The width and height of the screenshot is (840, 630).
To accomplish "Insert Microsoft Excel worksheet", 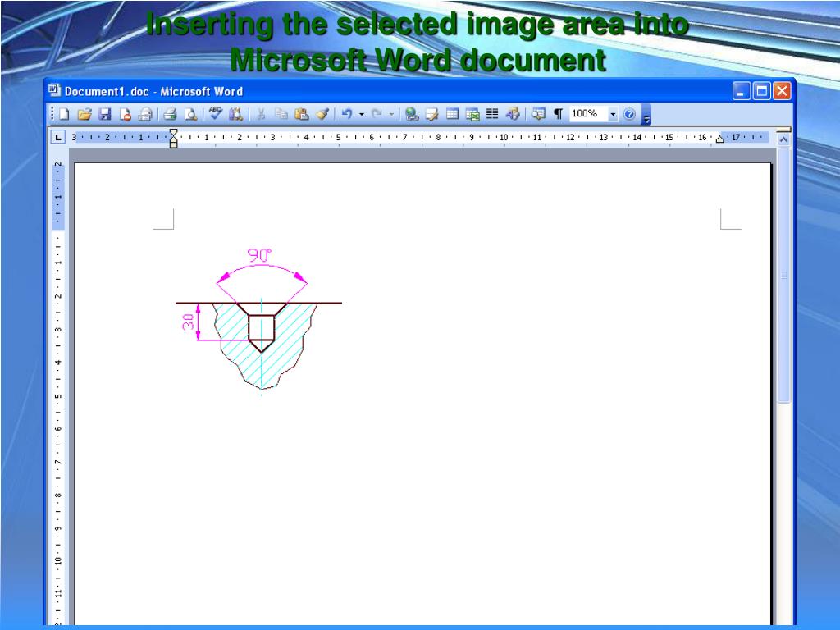I will (x=472, y=114).
